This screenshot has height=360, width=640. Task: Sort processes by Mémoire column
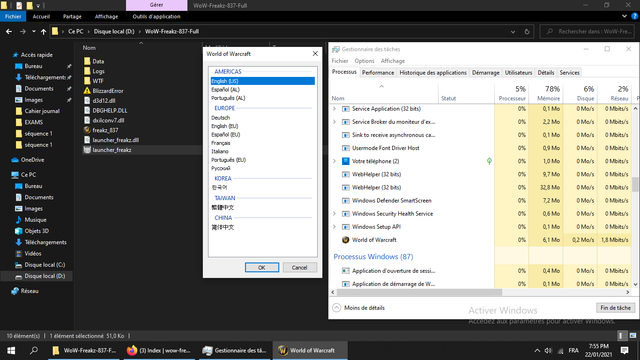click(546, 93)
